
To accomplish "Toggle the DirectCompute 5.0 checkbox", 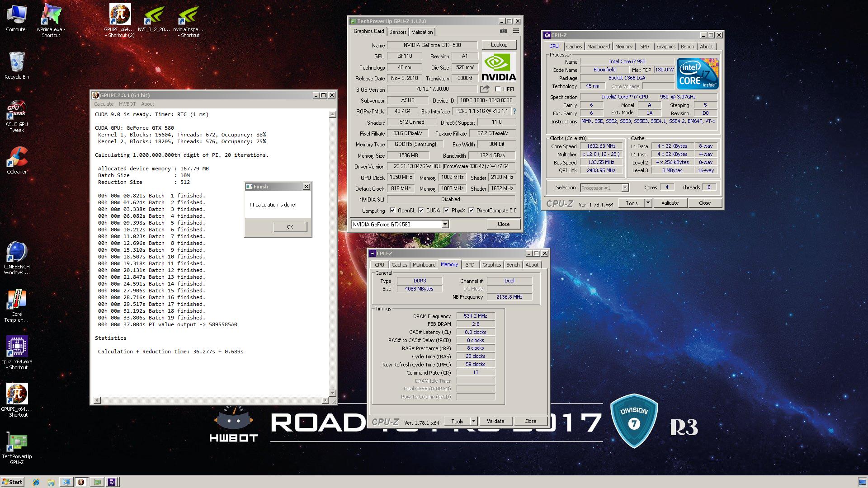I will pyautogui.click(x=471, y=211).
